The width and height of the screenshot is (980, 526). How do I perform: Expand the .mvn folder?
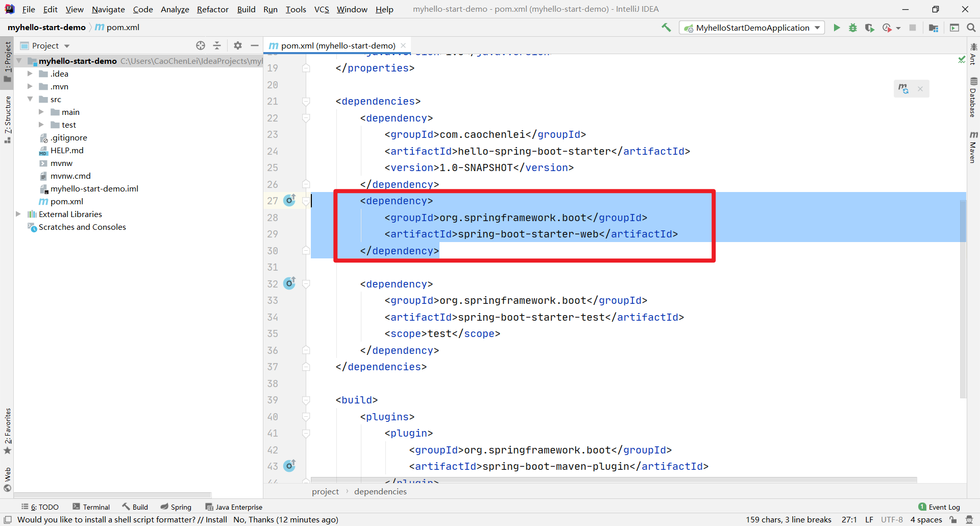click(30, 86)
